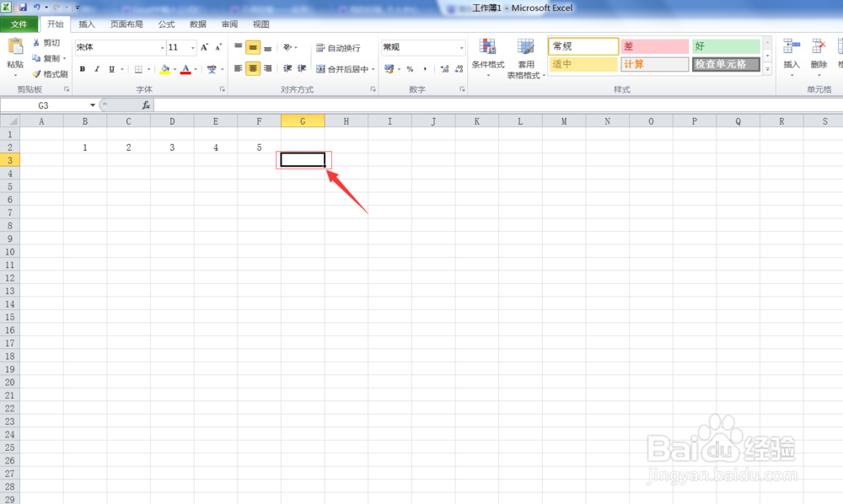Decrease font size with small A icon
The image size is (843, 504).
click(x=218, y=47)
